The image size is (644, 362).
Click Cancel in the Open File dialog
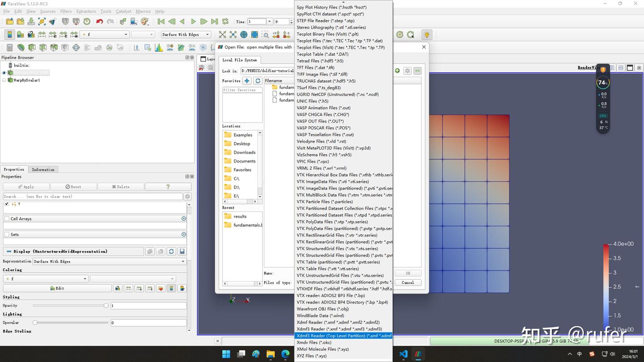coord(407,282)
